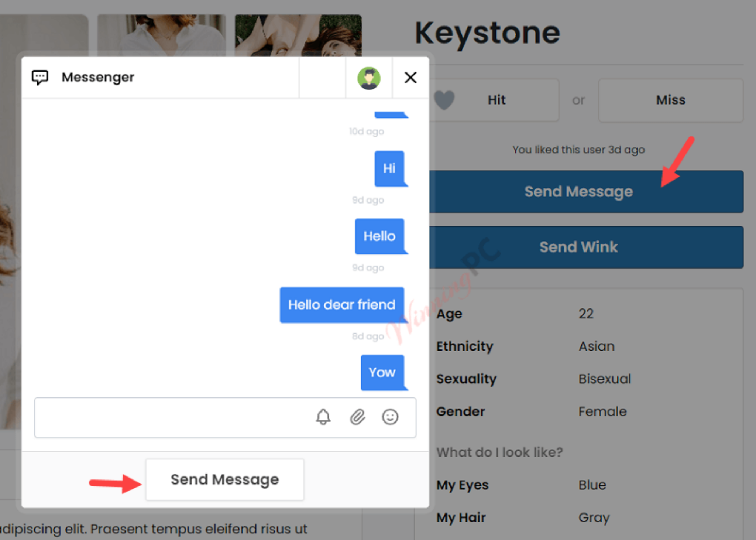This screenshot has height=540, width=756.
Task: Click Send Message button in Messenger footer
Action: (225, 479)
